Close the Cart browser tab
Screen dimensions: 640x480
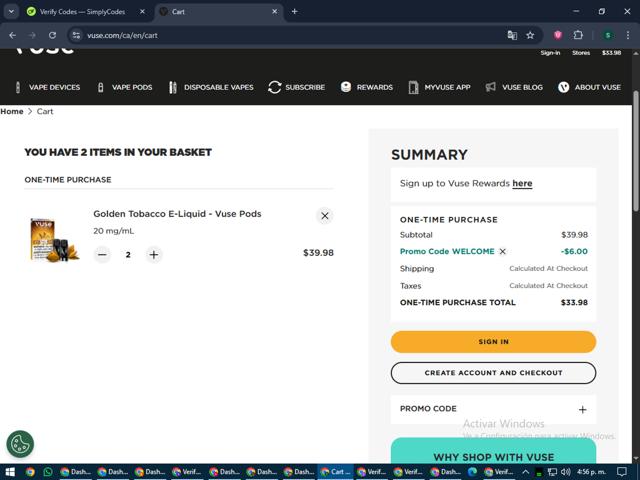(x=275, y=12)
